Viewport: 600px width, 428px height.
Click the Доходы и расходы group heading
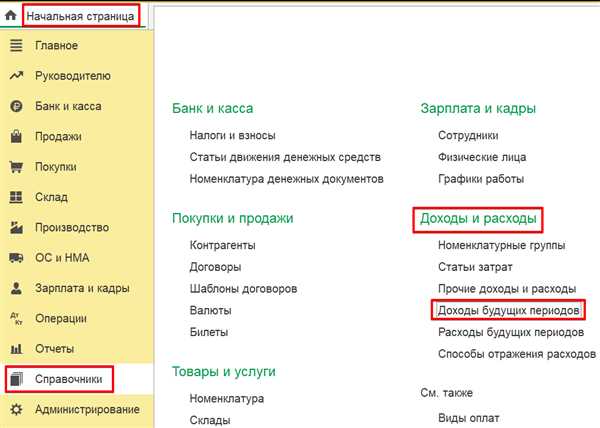pos(478,219)
